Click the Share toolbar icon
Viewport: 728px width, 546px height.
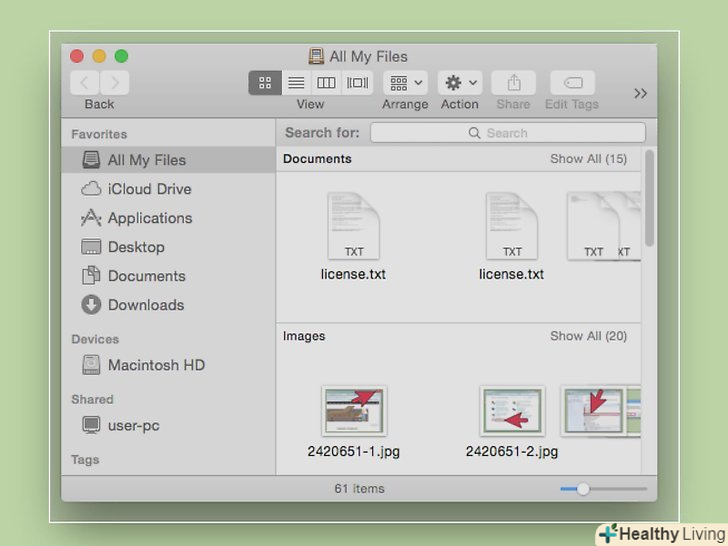pos(514,83)
